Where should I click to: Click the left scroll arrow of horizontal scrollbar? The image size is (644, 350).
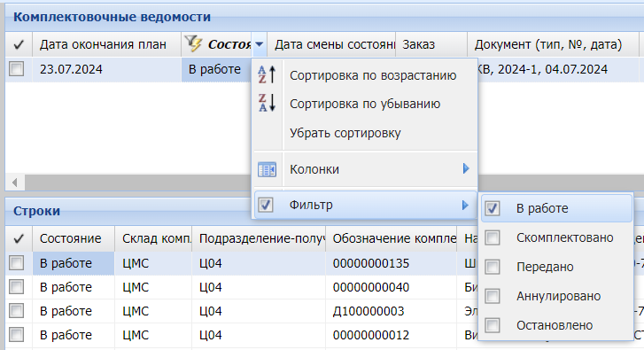pos(15,182)
